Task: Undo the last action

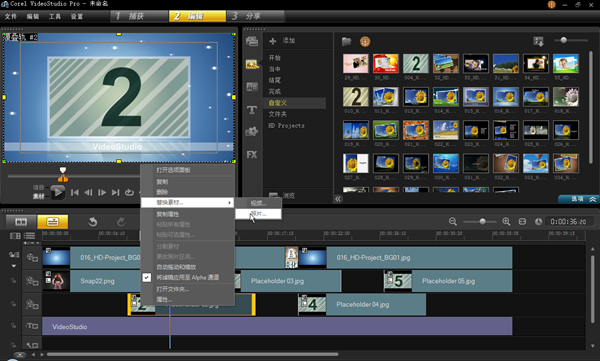Action: click(x=93, y=222)
